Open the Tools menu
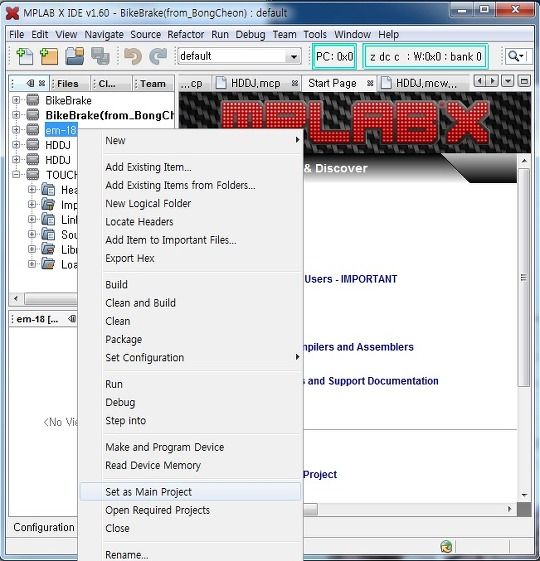This screenshot has width=540, height=561. pyautogui.click(x=315, y=34)
